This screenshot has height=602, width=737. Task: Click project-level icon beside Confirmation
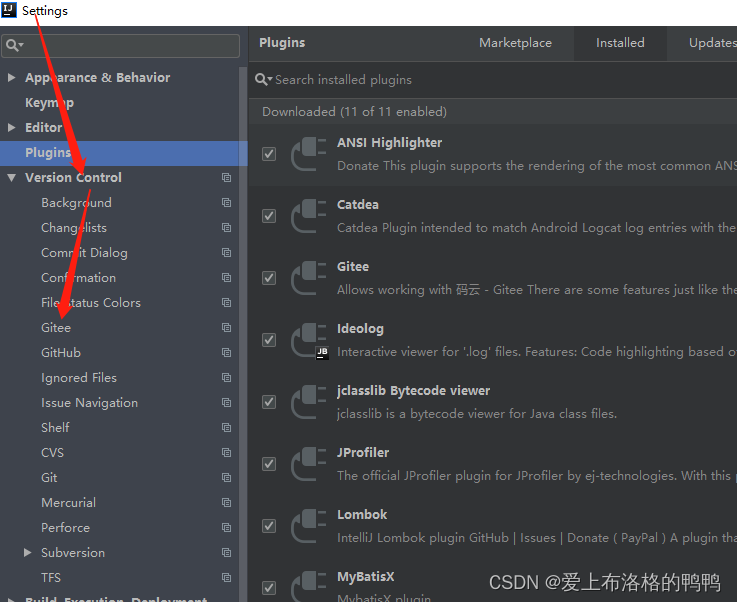[x=227, y=278]
